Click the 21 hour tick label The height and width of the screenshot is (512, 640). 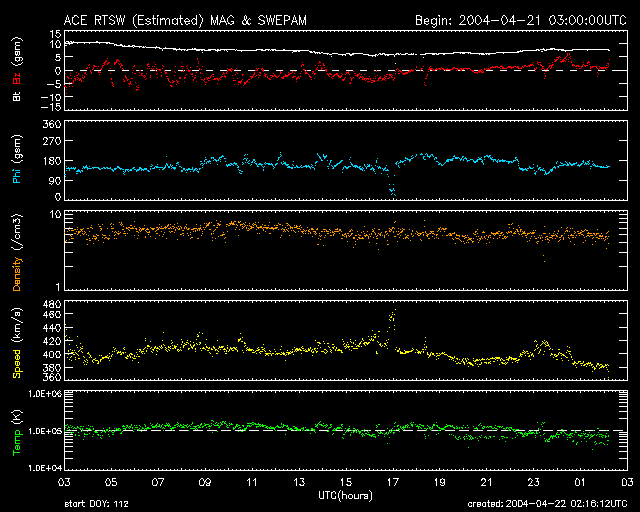(486, 483)
